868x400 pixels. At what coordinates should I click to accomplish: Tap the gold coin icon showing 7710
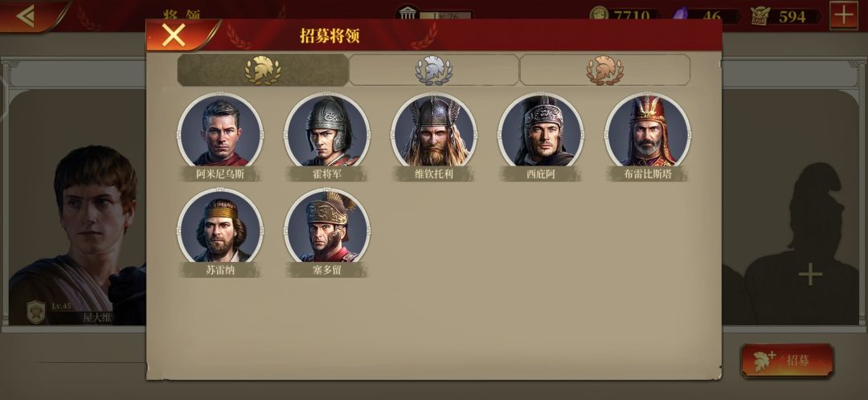point(599,14)
